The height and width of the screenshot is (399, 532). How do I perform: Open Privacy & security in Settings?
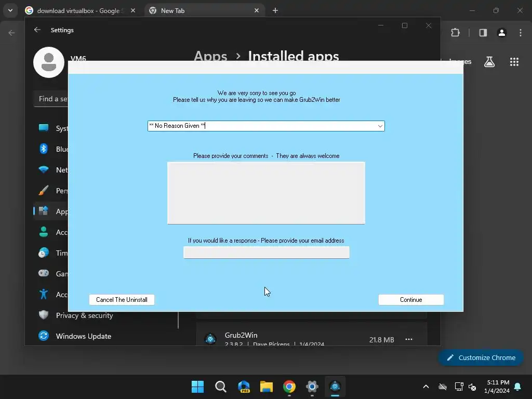[x=84, y=315]
